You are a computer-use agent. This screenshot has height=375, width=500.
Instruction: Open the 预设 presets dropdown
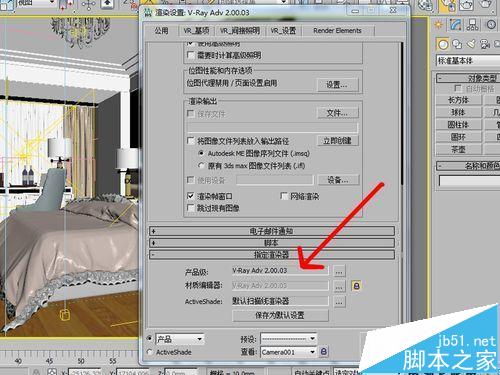pyautogui.click(x=288, y=339)
